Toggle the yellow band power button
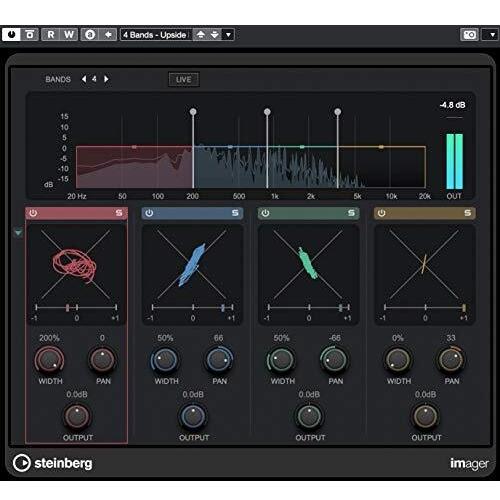The width and height of the screenshot is (500, 500). (x=381, y=213)
